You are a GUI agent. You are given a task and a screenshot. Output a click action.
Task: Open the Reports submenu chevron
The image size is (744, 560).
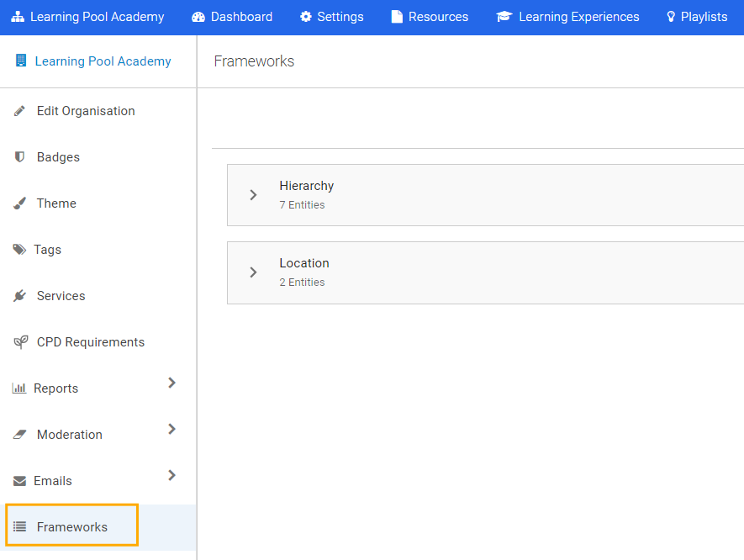point(171,383)
